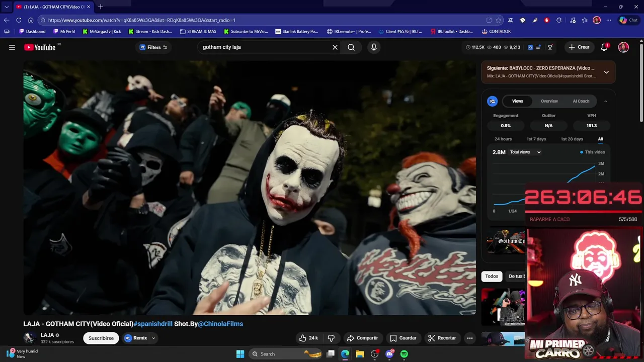
Task: Open the YouTube account avatar menu
Action: [623, 47]
